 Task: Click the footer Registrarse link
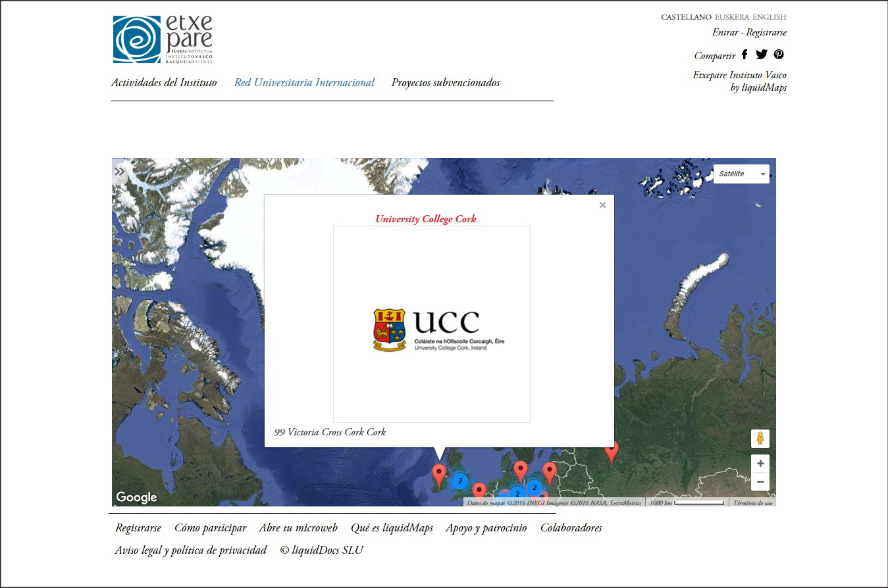(138, 528)
